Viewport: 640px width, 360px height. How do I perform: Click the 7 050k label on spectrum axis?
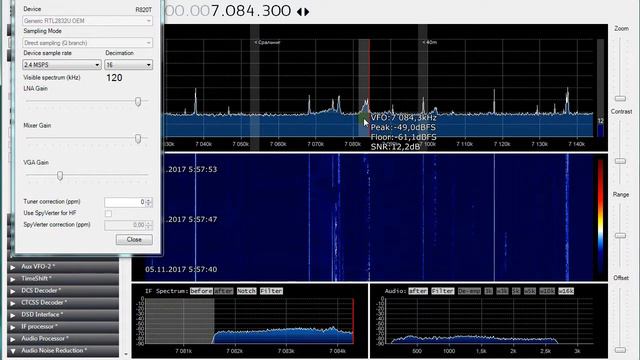tap(241, 144)
